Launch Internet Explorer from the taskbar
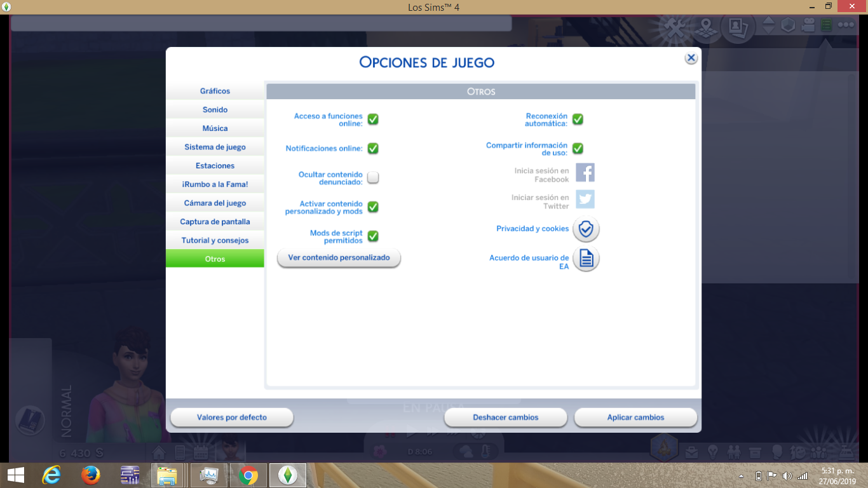This screenshot has width=868, height=488. (x=51, y=475)
